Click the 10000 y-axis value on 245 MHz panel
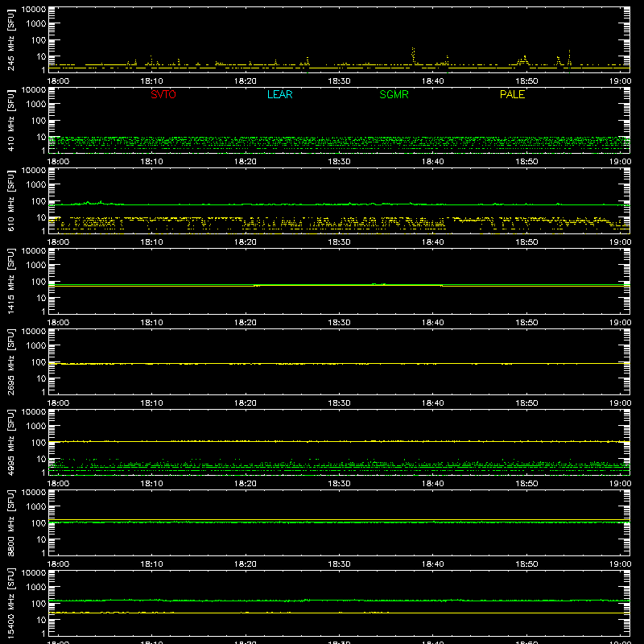 click(34, 10)
